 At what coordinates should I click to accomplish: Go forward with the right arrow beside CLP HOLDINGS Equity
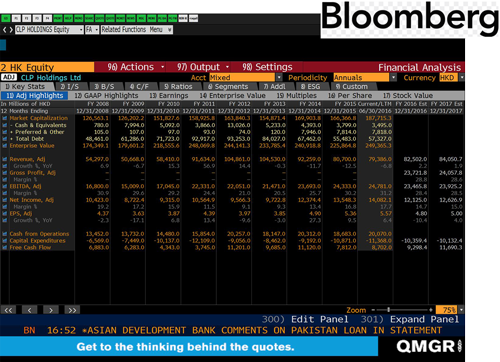11,30
